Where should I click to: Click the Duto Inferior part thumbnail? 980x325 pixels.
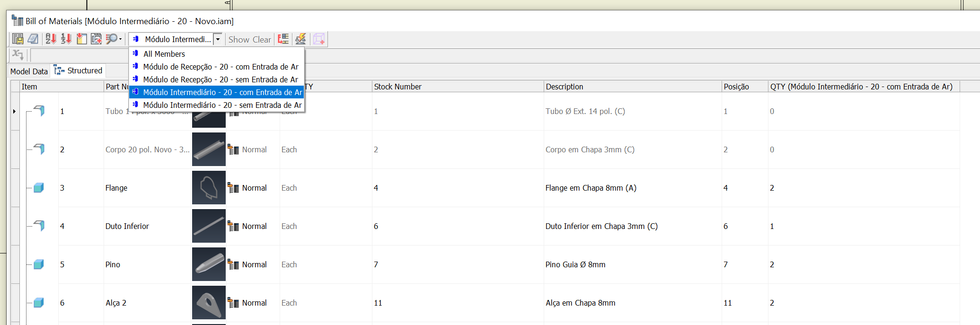tap(209, 226)
